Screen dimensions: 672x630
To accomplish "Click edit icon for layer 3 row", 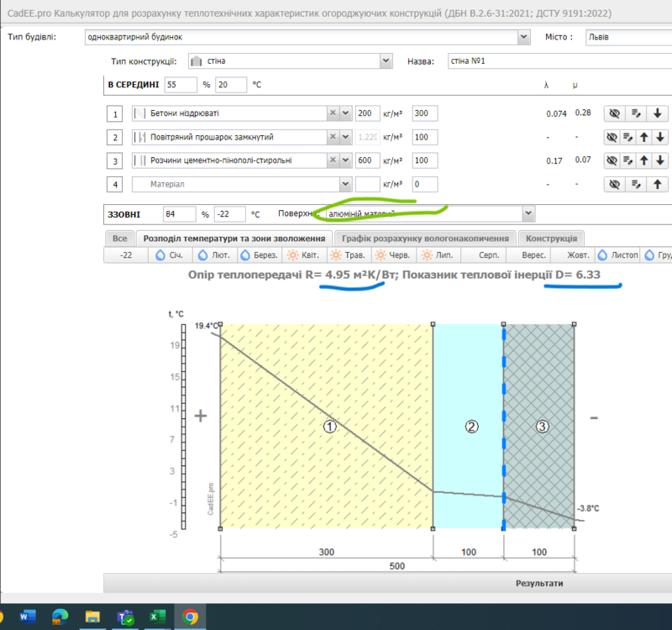I will pos(627,160).
